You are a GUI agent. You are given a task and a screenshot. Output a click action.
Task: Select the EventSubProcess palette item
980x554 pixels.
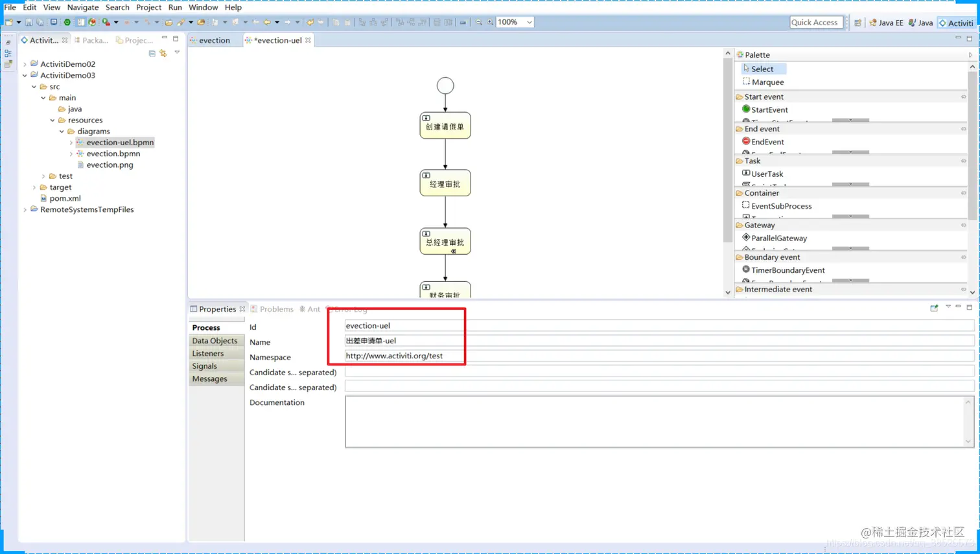click(x=776, y=206)
